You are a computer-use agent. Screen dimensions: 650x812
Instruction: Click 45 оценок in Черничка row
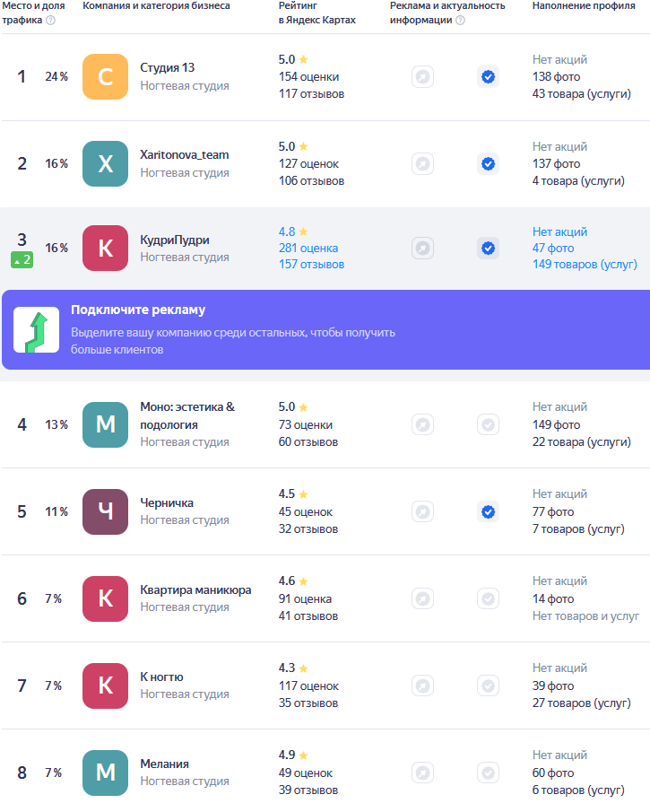point(306,511)
